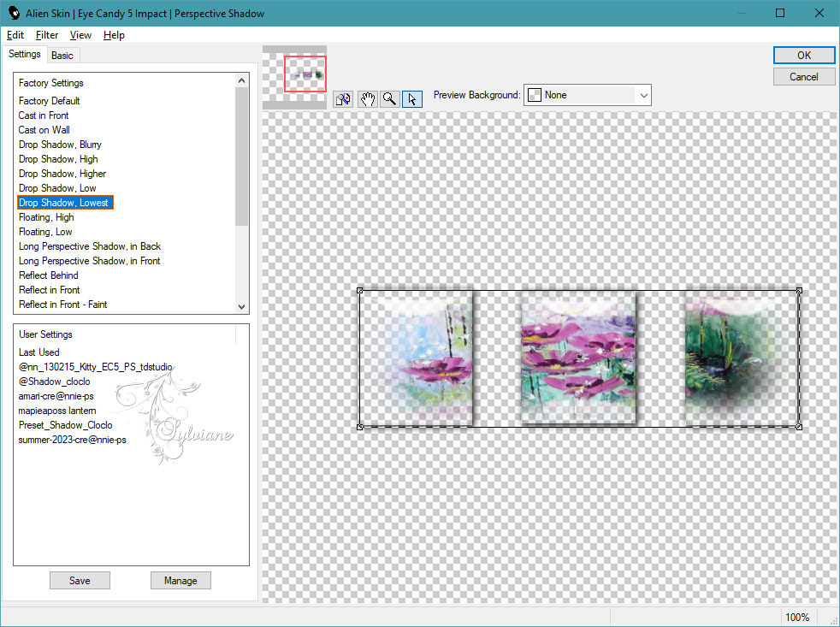Open the View menu
This screenshot has width=840, height=627.
[80, 35]
